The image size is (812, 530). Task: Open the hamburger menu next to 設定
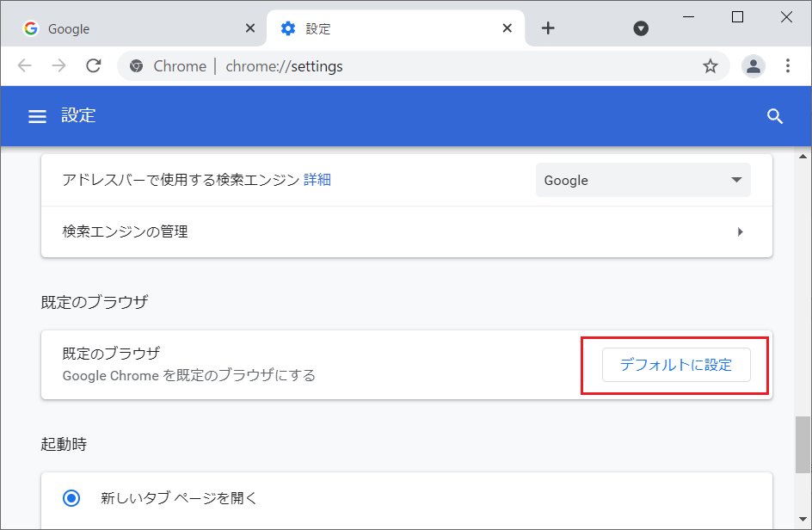(37, 116)
